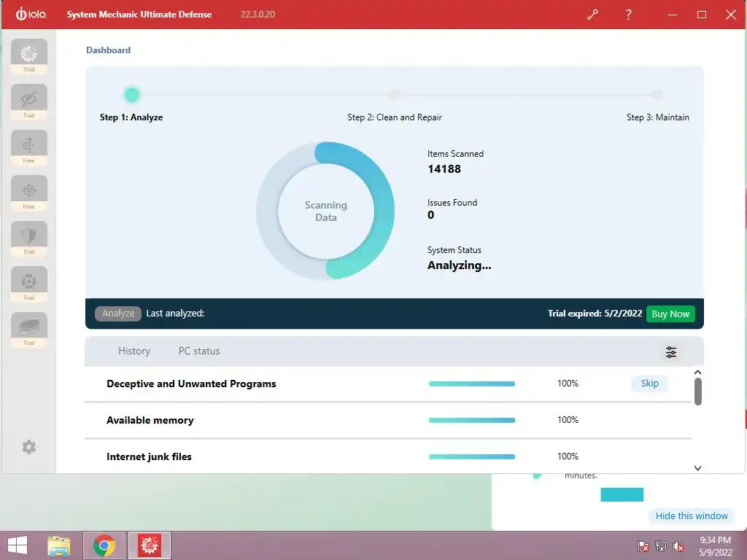Click network tray icon

(661, 545)
